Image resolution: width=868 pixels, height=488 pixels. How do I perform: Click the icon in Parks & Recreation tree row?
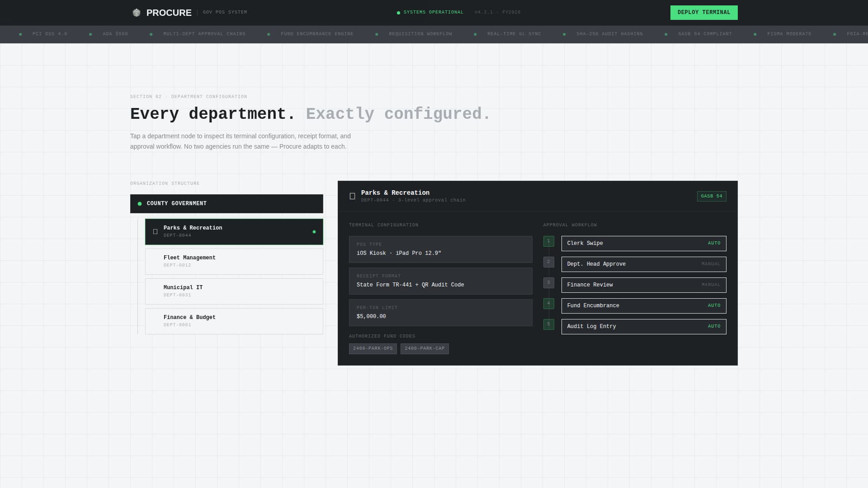(x=155, y=232)
